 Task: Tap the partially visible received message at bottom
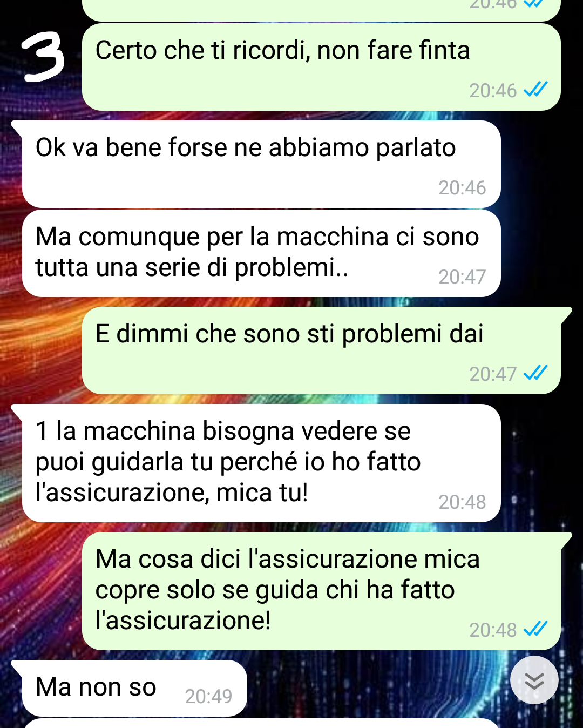pyautogui.click(x=261, y=724)
